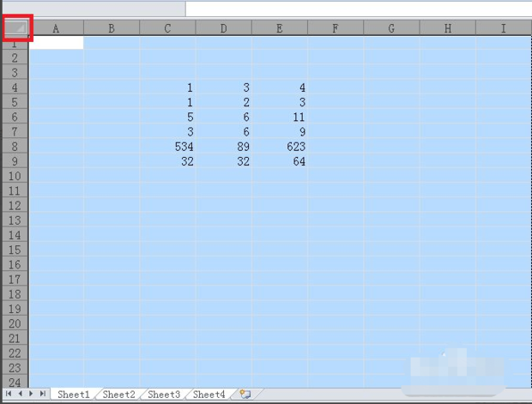Image resolution: width=532 pixels, height=404 pixels.
Task: Select row 4 header
Action: pos(15,87)
